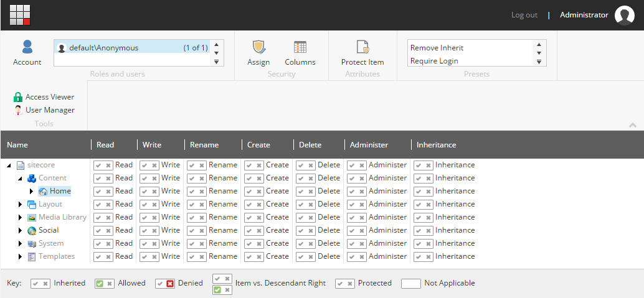The height and width of the screenshot is (298, 644).
Task: Log out of Sitecore
Action: point(524,15)
